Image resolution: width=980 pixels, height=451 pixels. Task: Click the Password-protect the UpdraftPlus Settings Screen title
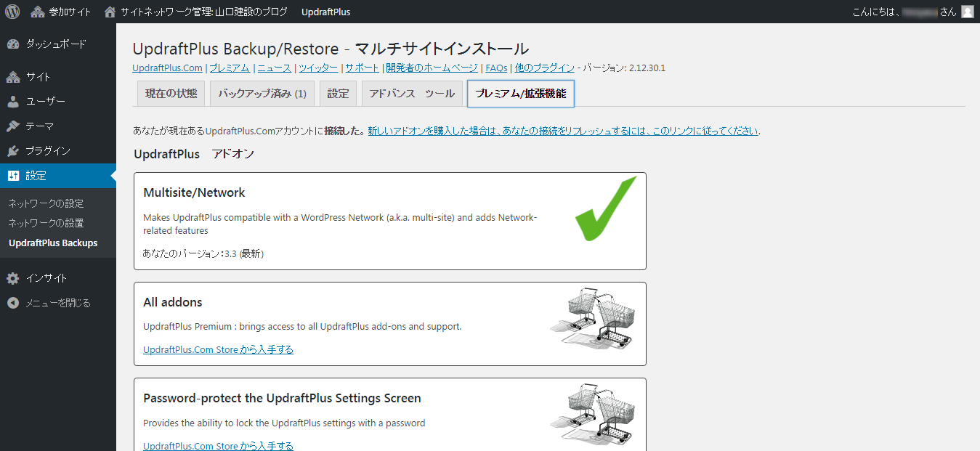click(282, 398)
